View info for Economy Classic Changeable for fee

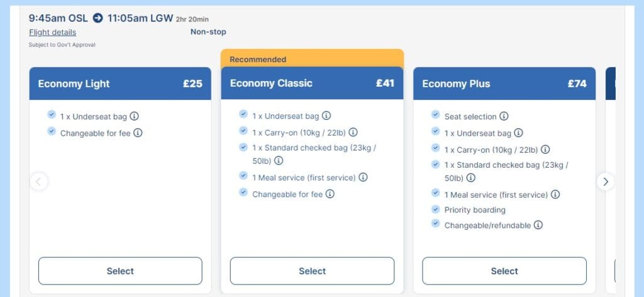[330, 194]
